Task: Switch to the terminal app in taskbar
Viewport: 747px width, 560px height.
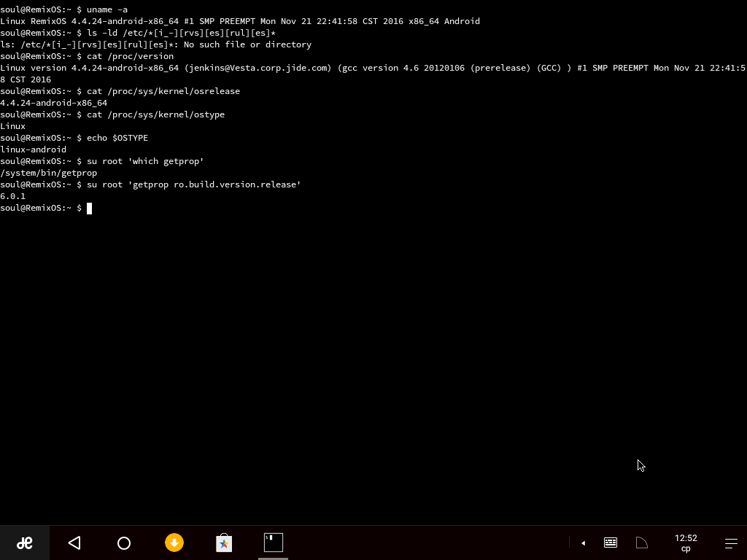Action: [274, 542]
